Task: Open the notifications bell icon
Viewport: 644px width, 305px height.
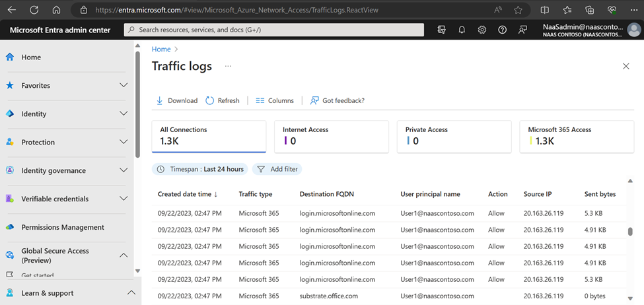Action: tap(462, 30)
